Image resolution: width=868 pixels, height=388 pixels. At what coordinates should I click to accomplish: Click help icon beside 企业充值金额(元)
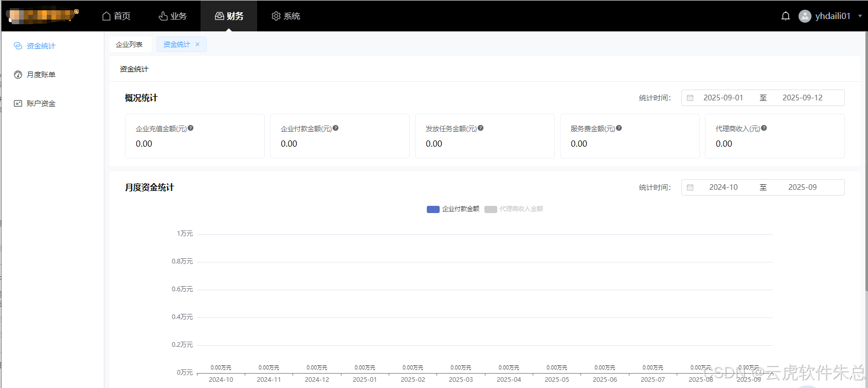[x=191, y=128]
